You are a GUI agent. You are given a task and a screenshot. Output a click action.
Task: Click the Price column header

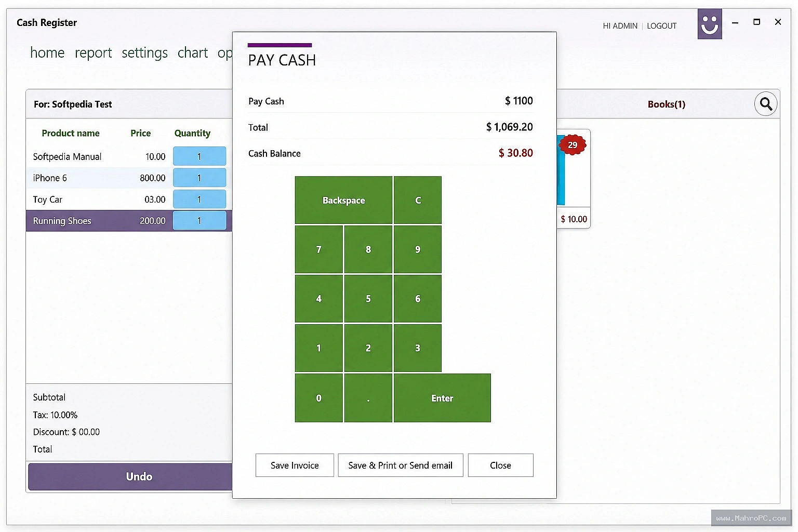pos(140,133)
